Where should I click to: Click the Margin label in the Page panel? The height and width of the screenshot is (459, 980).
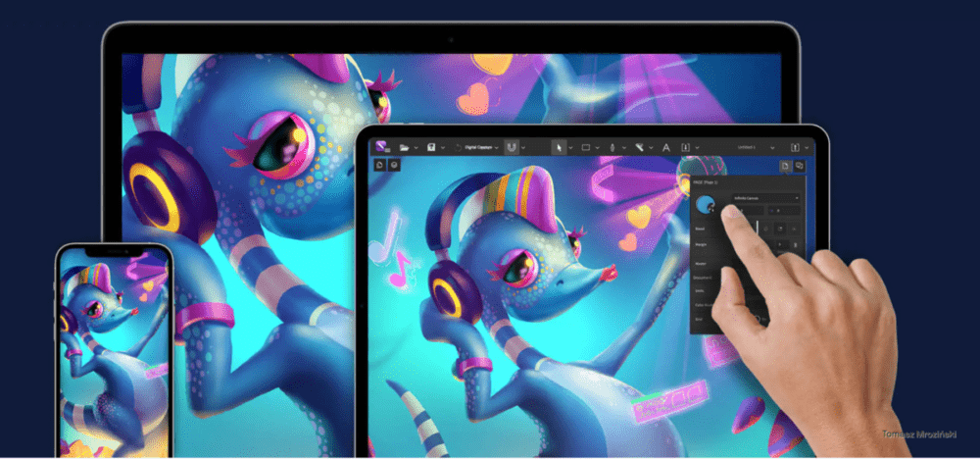pyautogui.click(x=701, y=244)
